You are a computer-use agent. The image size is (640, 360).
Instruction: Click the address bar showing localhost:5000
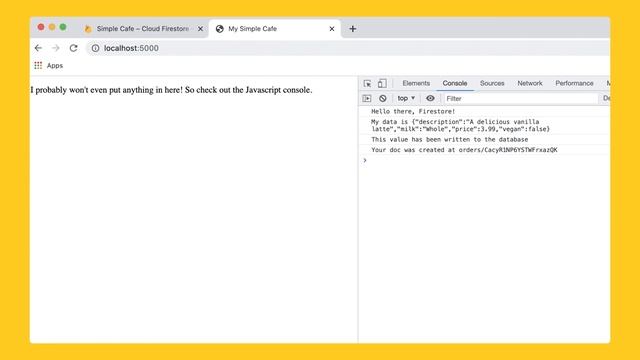pyautogui.click(x=348, y=48)
